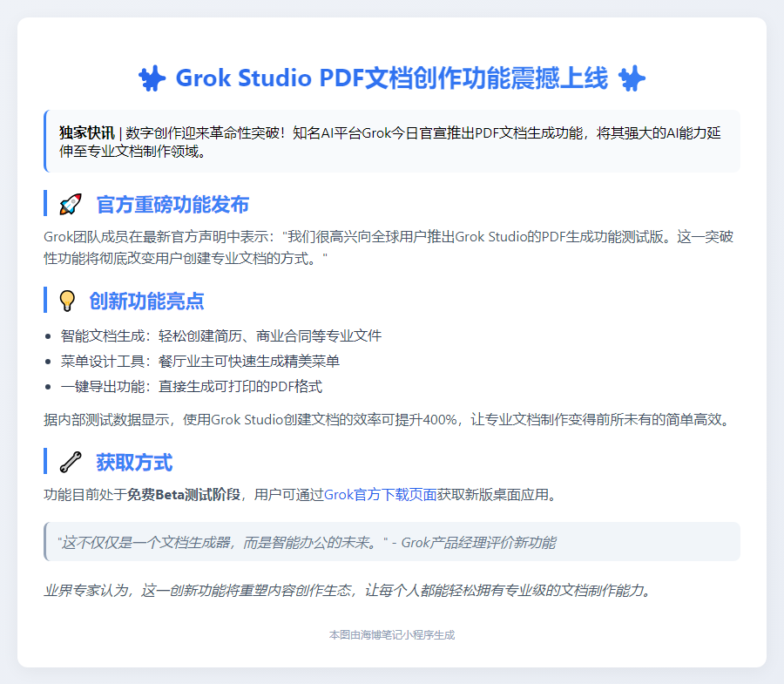Click the bullet 菜单设计工具：餐厅业主可快速生成精美菜单
This screenshot has width=784, height=684.
point(200,361)
